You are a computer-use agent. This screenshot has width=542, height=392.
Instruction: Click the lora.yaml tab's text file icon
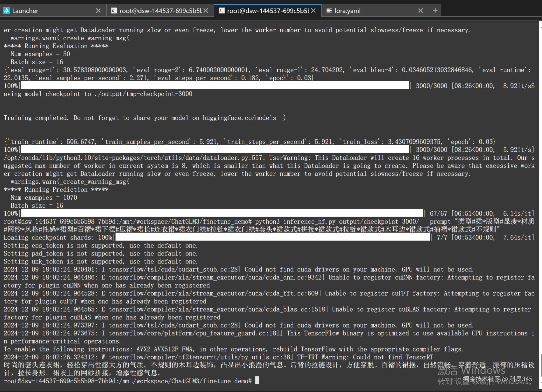click(329, 10)
